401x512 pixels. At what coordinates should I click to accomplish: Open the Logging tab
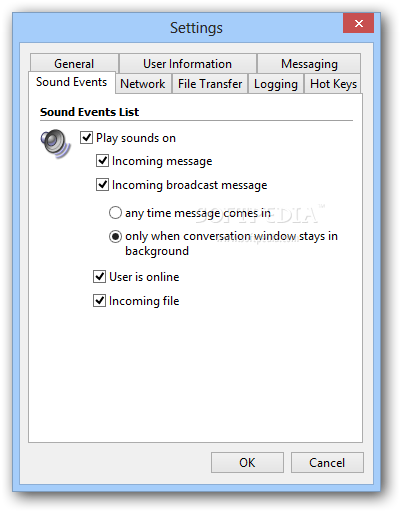[276, 84]
